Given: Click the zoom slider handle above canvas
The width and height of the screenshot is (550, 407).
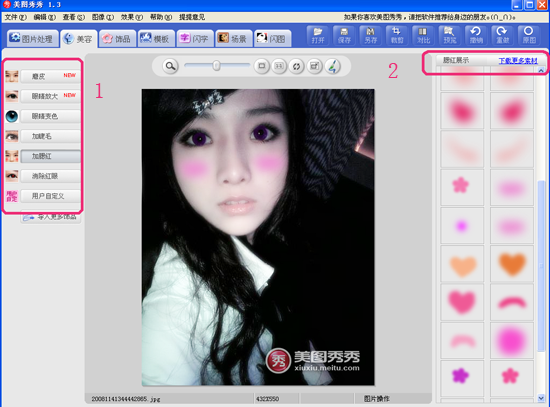Looking at the screenshot, I should point(216,65).
